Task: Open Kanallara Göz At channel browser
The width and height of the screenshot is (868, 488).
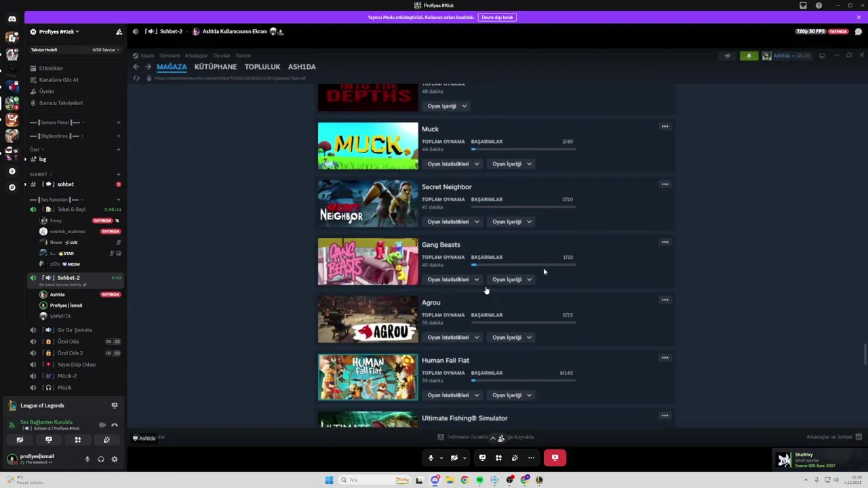Action: click(58, 80)
